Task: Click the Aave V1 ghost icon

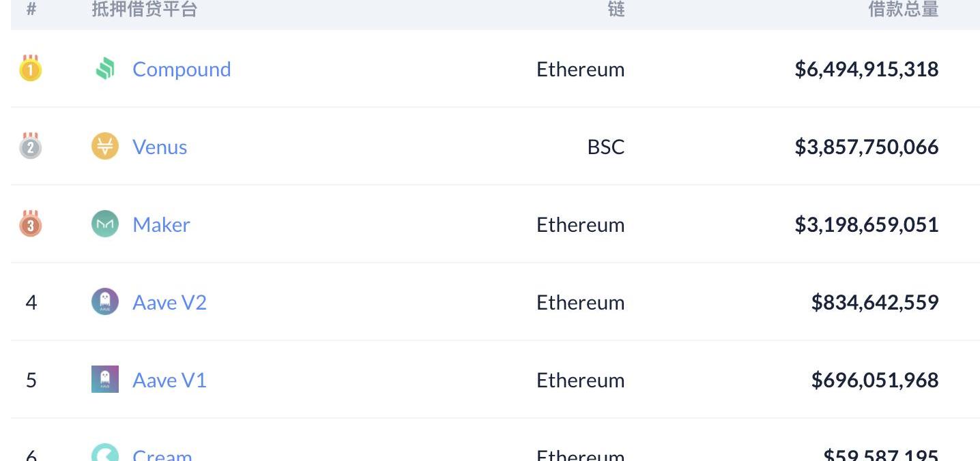Action: click(x=105, y=379)
